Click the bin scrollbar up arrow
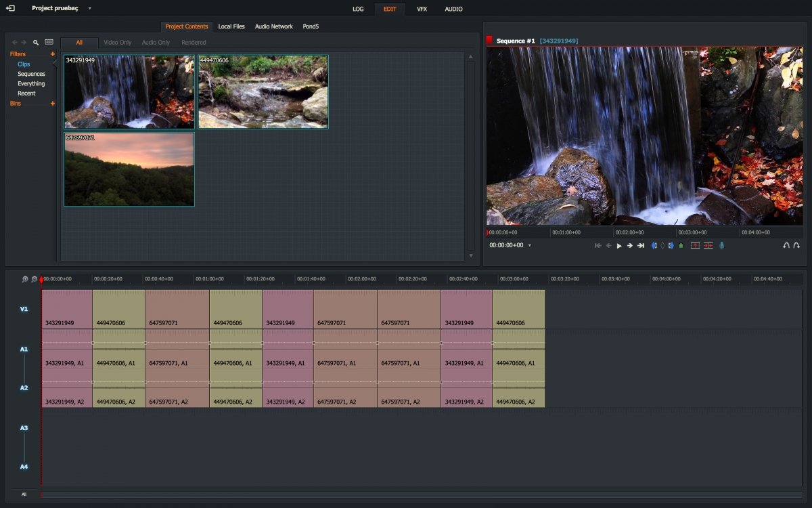 point(471,57)
